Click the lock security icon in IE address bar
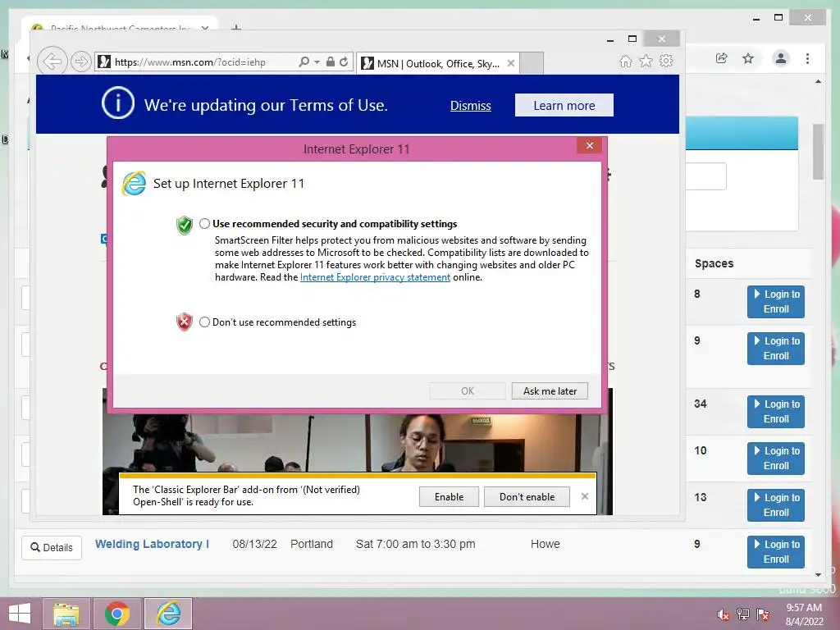Screen dimensions: 840x630 (331, 62)
